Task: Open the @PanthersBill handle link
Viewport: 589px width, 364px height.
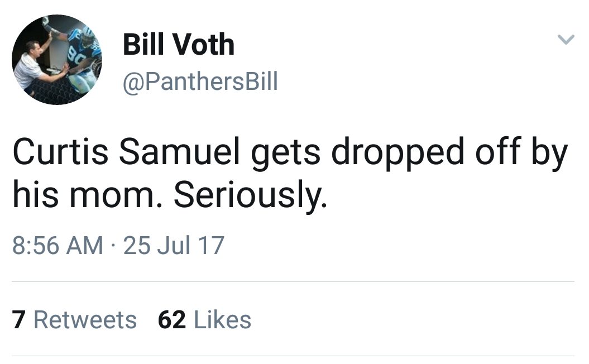Action: pyautogui.click(x=200, y=81)
